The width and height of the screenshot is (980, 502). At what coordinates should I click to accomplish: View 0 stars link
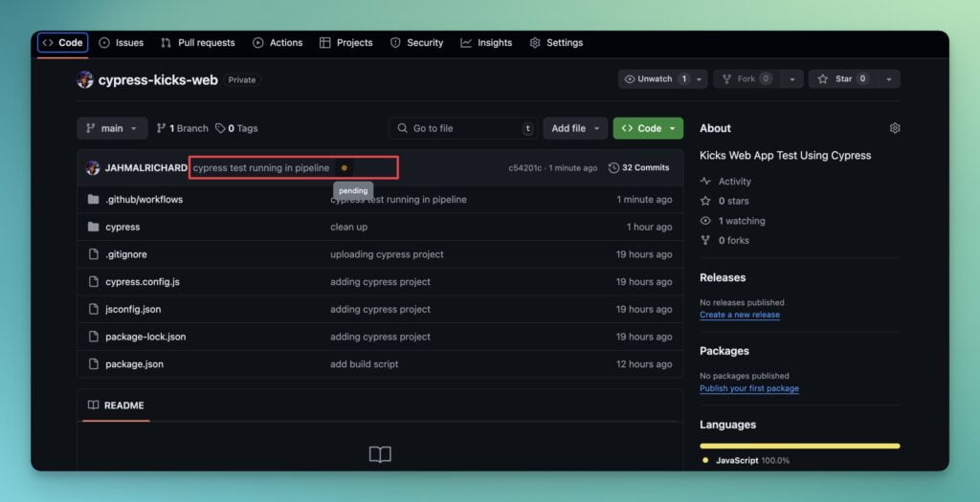click(725, 201)
